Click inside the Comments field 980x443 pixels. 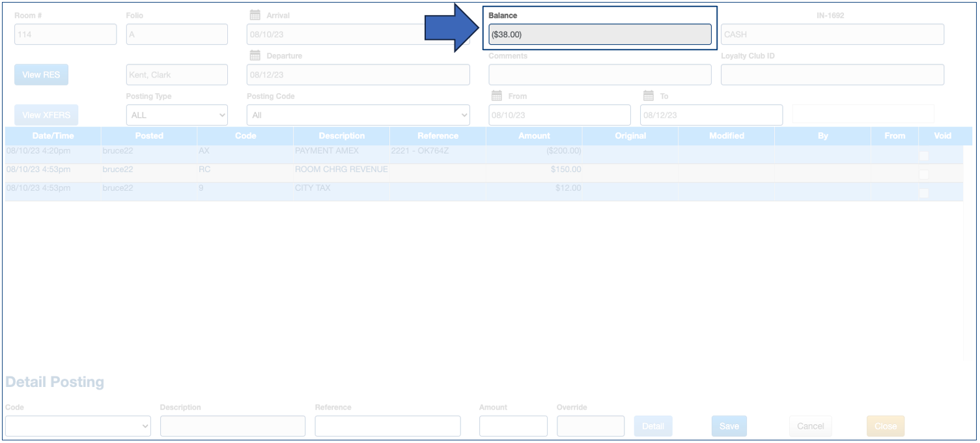(x=599, y=74)
